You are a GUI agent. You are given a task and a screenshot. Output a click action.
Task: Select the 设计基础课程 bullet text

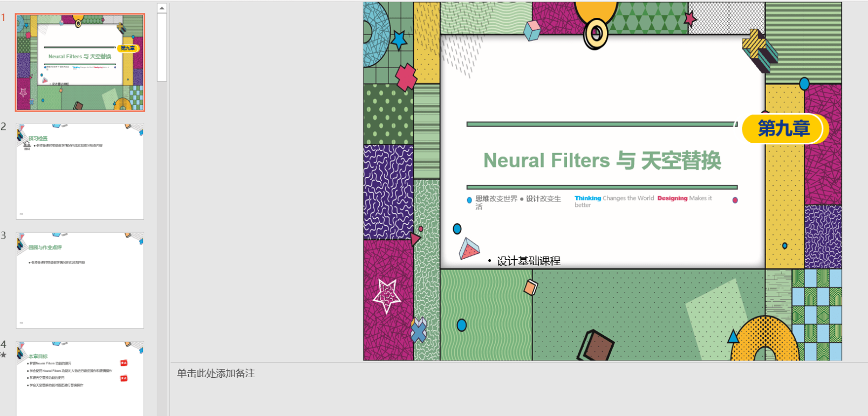coord(528,261)
